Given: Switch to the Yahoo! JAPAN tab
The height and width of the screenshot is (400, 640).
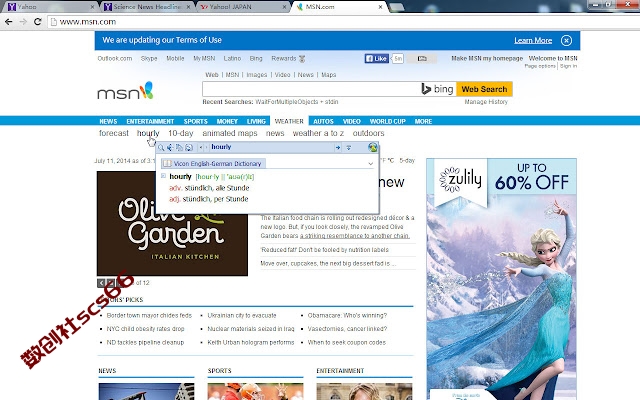Looking at the screenshot, I should coord(243,7).
